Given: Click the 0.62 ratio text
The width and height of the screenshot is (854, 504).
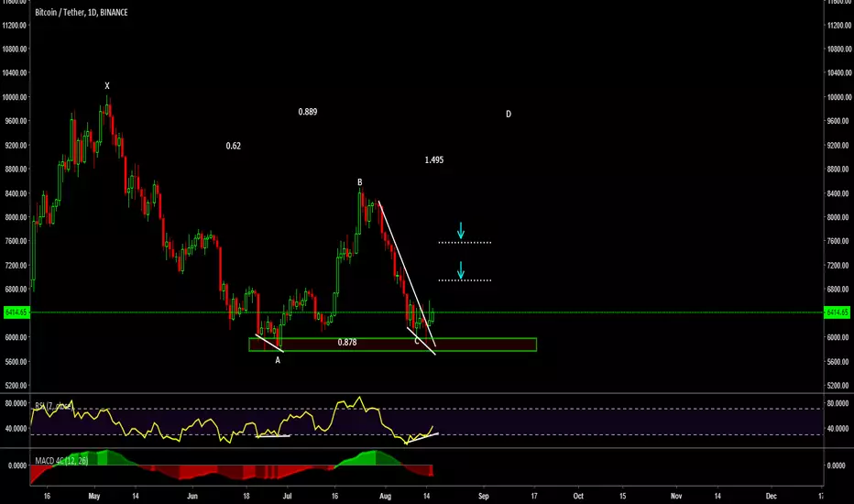Looking at the screenshot, I should (233, 146).
